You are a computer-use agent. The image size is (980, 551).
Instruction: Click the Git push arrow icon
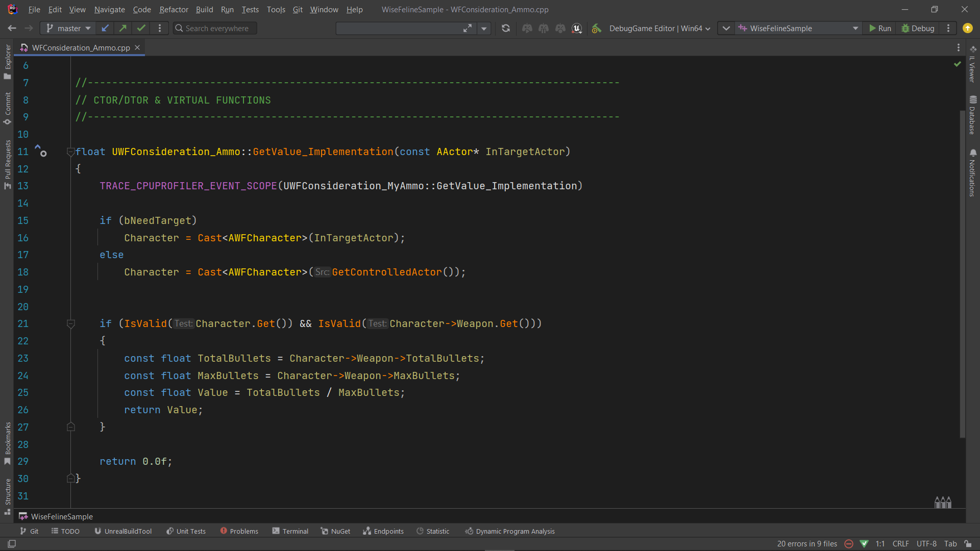pos(123,29)
